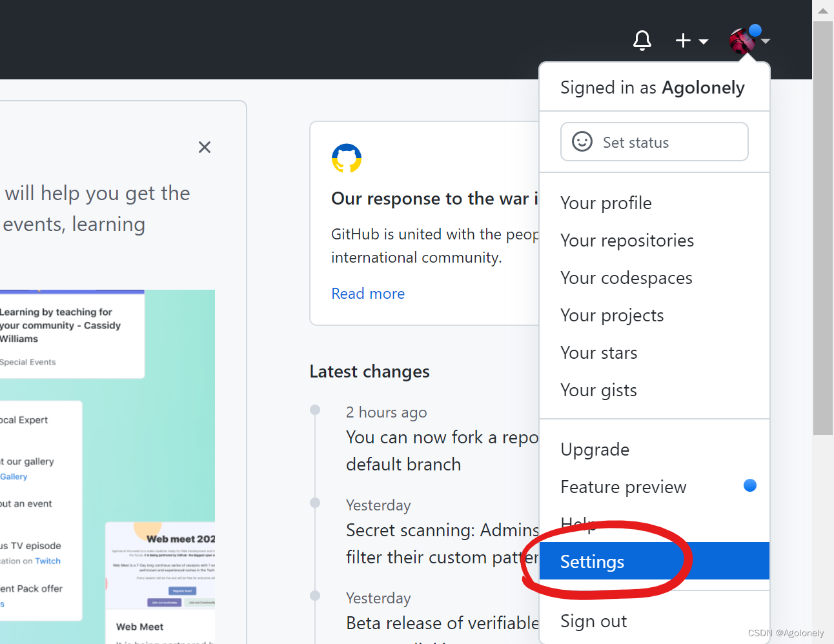Open the 'You can now fork a repo' change
The height and width of the screenshot is (644, 834).
tap(442, 450)
